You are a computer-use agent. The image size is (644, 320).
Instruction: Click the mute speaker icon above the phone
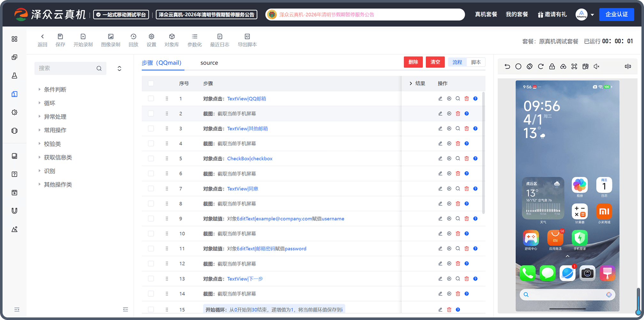click(596, 66)
